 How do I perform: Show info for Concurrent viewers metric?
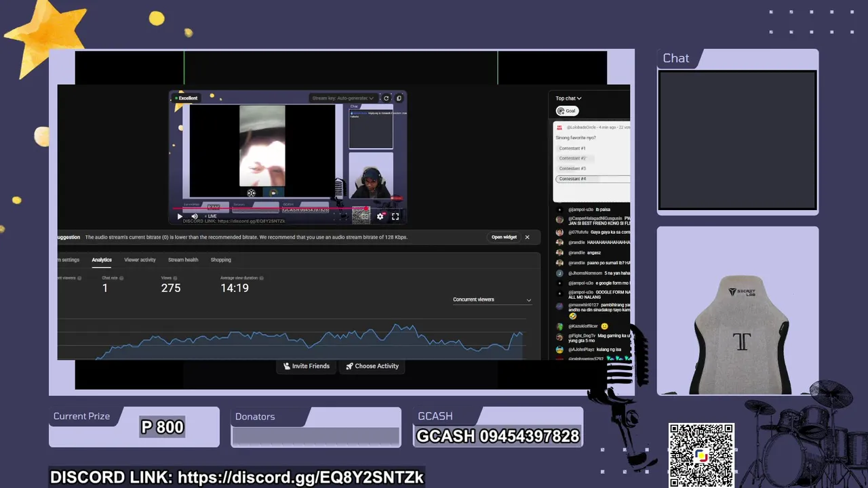[x=79, y=278]
